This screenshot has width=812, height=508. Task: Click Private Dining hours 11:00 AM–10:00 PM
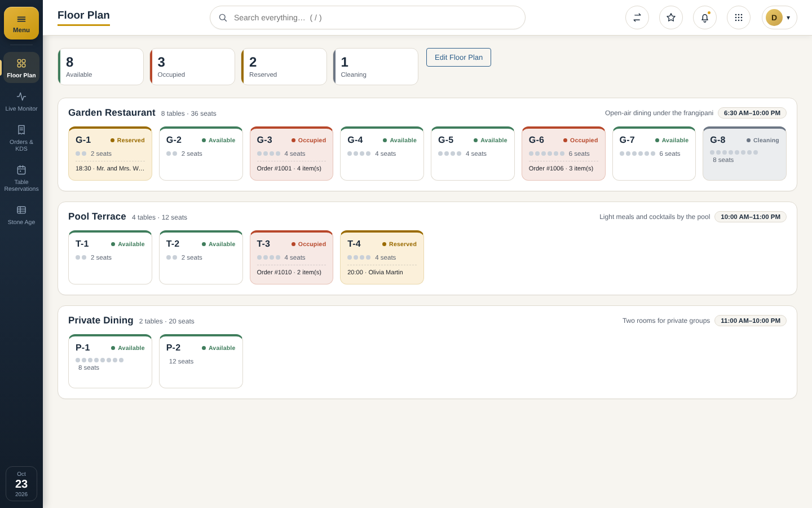751,321
